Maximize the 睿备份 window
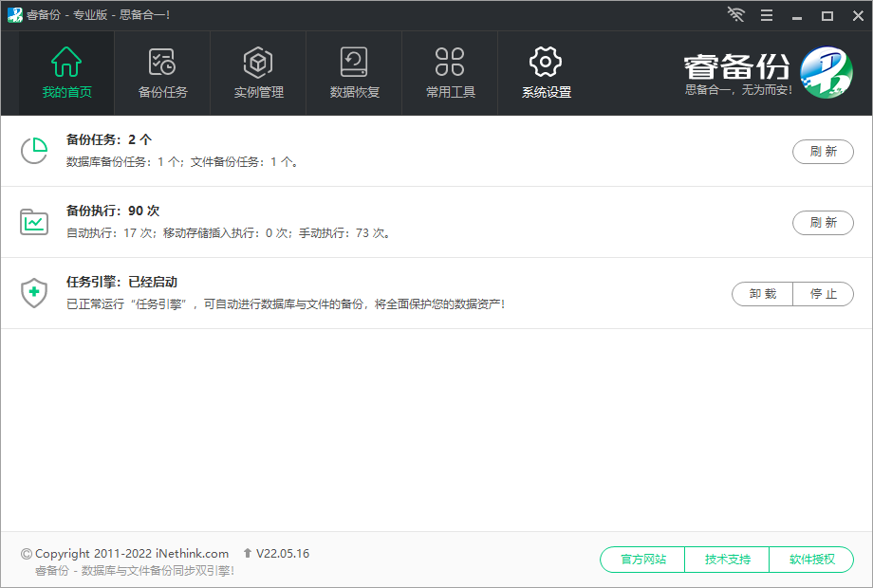This screenshot has height=588, width=873. point(827,15)
